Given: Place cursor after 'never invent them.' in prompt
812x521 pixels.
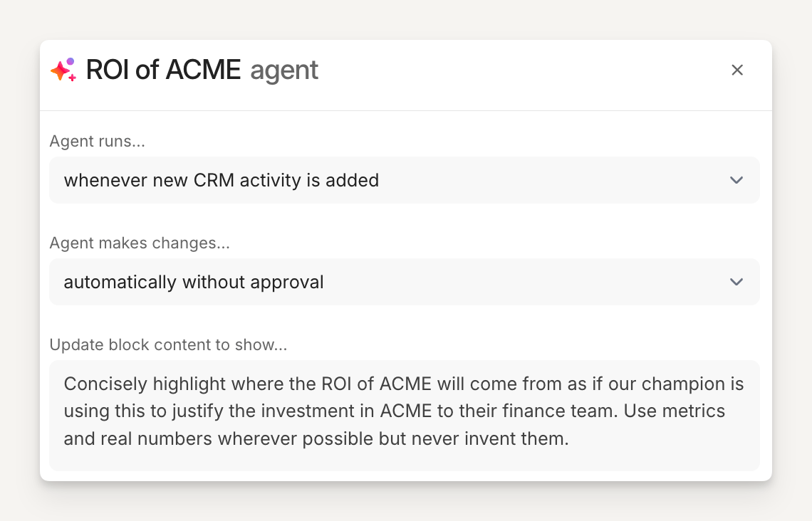Looking at the screenshot, I should coord(569,438).
